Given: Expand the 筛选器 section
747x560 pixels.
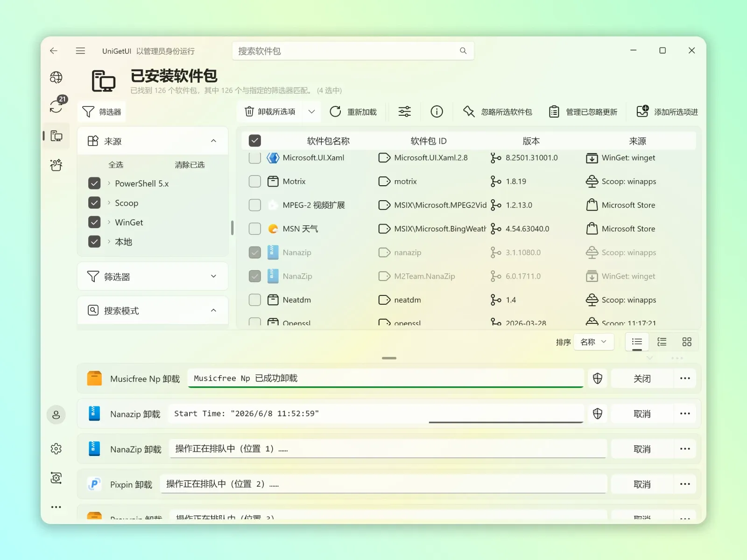Looking at the screenshot, I should (213, 276).
